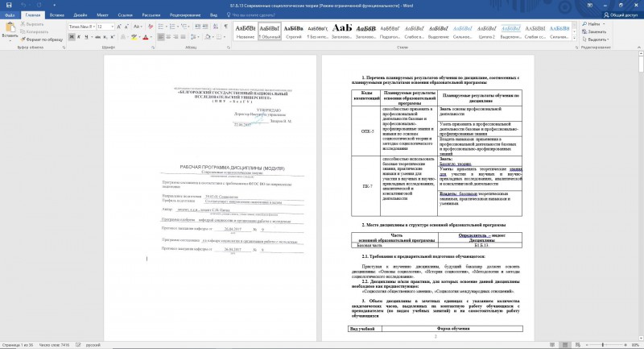Image resolution: width=644 pixels, height=349 pixels.
Task: Click the word count Число слов in the status bar
Action: point(54,345)
